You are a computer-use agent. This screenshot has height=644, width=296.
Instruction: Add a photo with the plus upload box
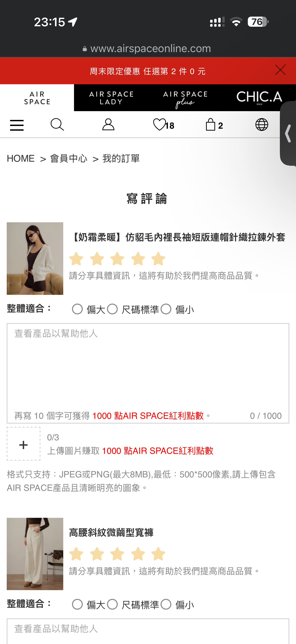(24, 443)
